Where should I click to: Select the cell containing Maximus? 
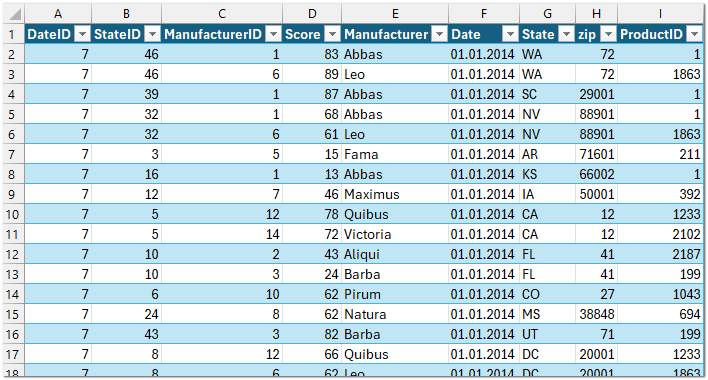click(395, 194)
